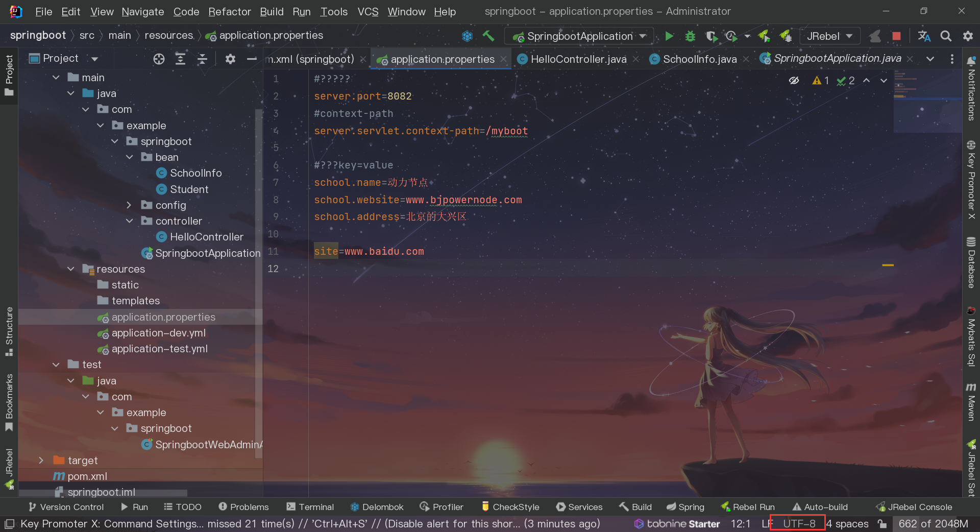The height and width of the screenshot is (532, 980).
Task: Collapse the main folder
Action: (56, 78)
